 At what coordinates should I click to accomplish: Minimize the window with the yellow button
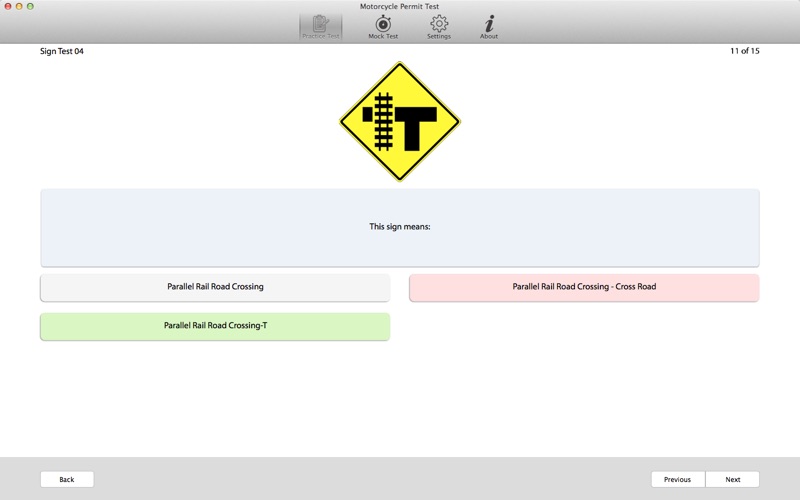(19, 6)
